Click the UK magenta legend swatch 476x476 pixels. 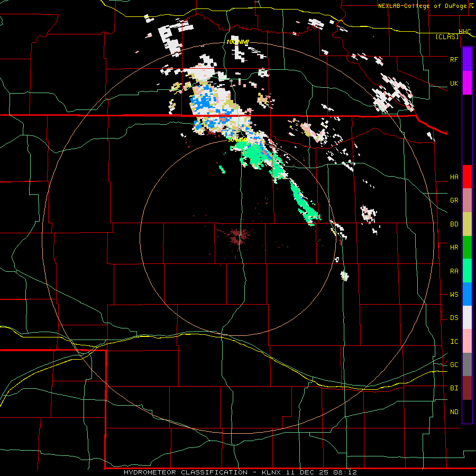tap(467, 83)
